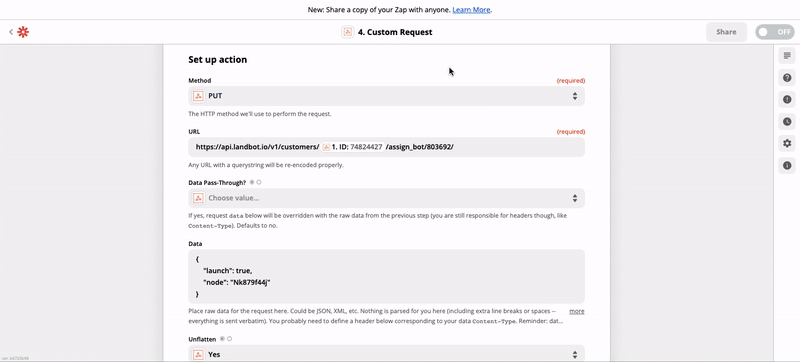Click inside the Data JSON text area

(387, 276)
